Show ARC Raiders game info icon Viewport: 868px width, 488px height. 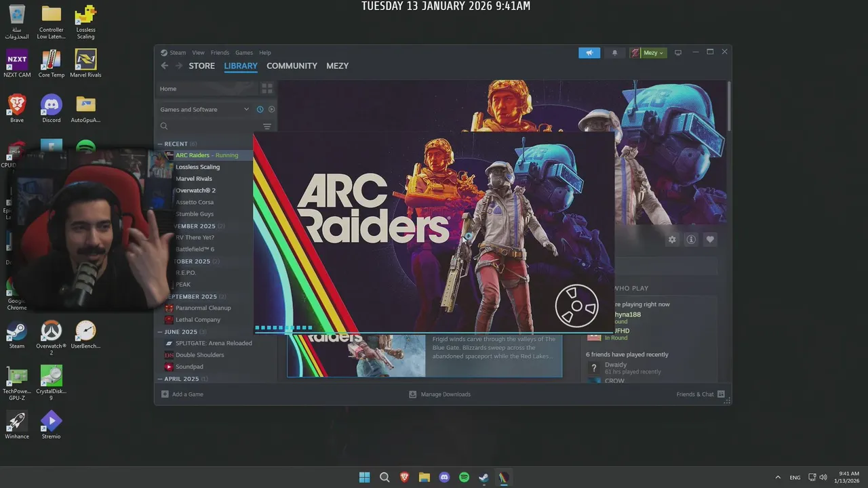pos(691,239)
